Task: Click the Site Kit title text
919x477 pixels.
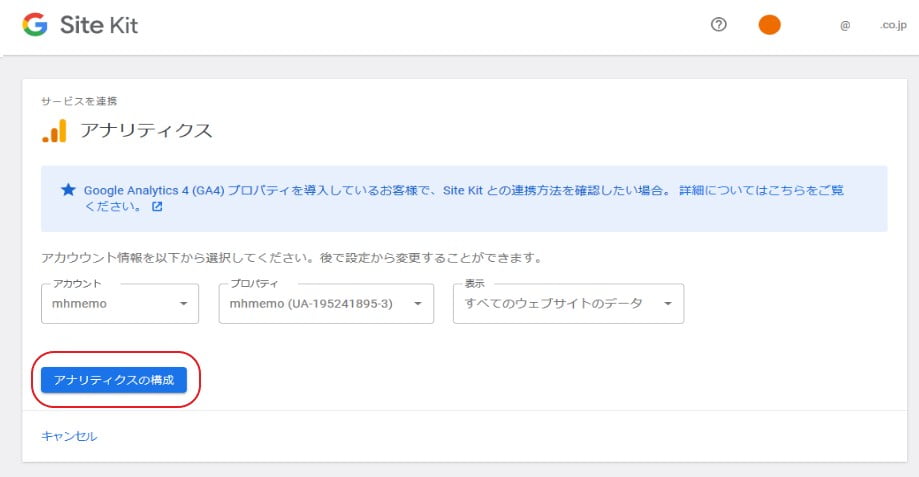Action: point(98,26)
